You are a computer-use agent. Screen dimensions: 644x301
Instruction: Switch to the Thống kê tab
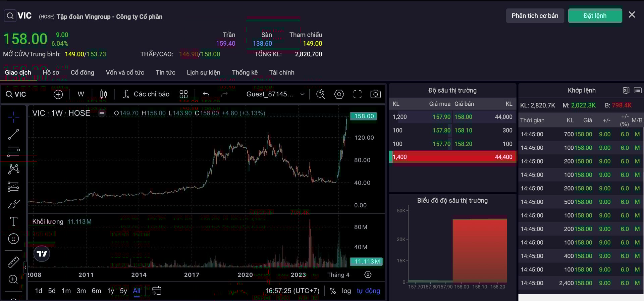pos(245,72)
